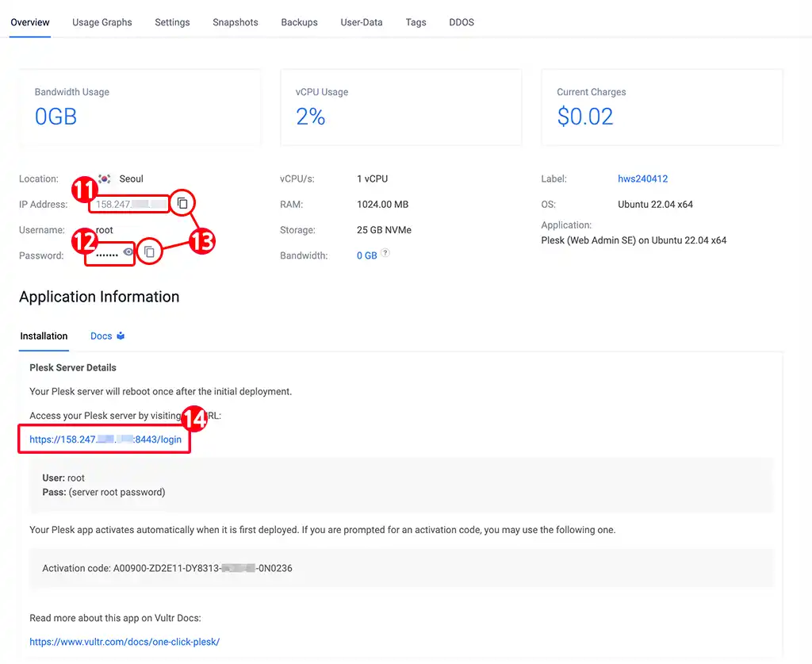The height and width of the screenshot is (664, 812).
Task: Click the 25 GB NVMe storage value
Action: click(385, 230)
